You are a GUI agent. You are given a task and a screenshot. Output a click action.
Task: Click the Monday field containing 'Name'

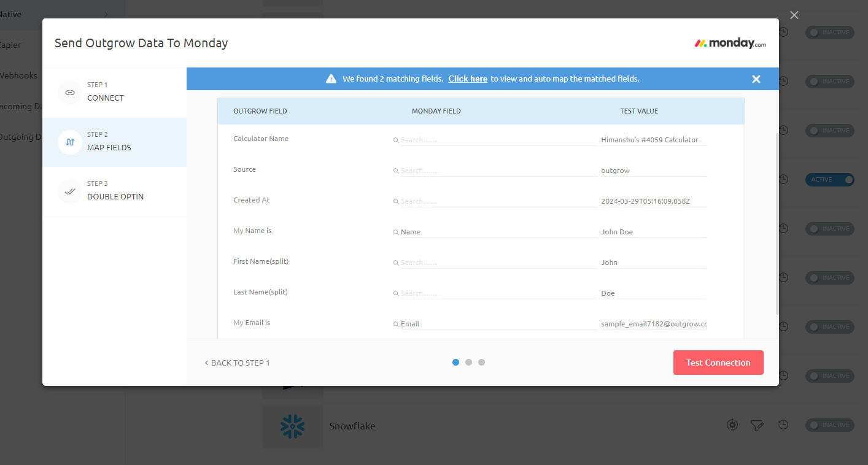point(498,232)
